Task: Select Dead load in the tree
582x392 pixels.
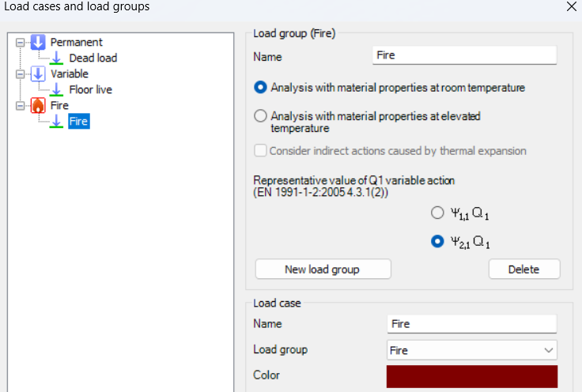Action: (x=93, y=58)
